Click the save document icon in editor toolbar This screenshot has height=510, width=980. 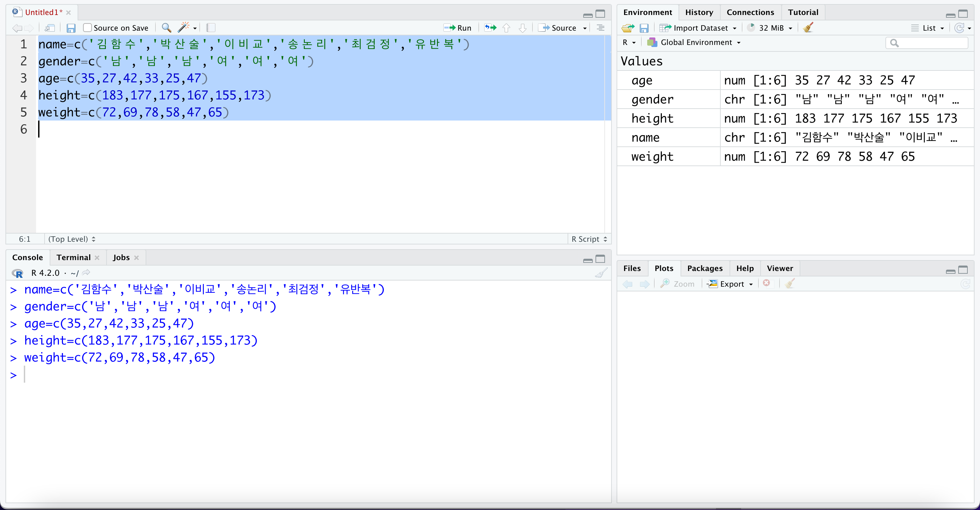[x=71, y=28]
